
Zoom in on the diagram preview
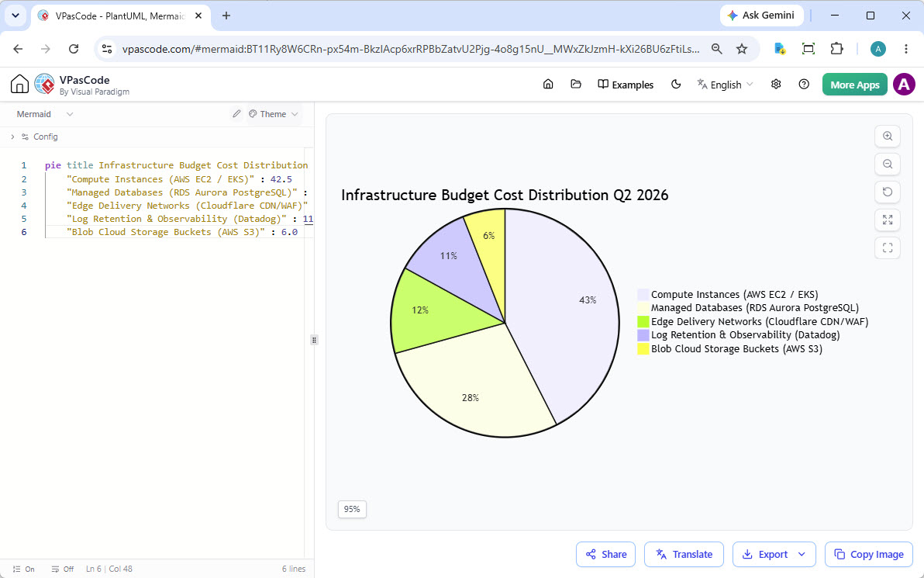click(888, 137)
